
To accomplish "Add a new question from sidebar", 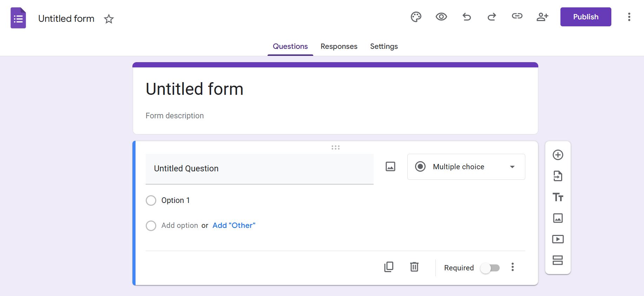I will [x=558, y=155].
